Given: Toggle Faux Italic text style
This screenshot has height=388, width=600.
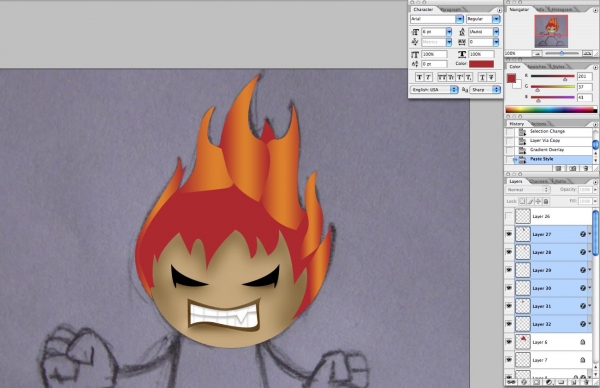Looking at the screenshot, I should 428,77.
